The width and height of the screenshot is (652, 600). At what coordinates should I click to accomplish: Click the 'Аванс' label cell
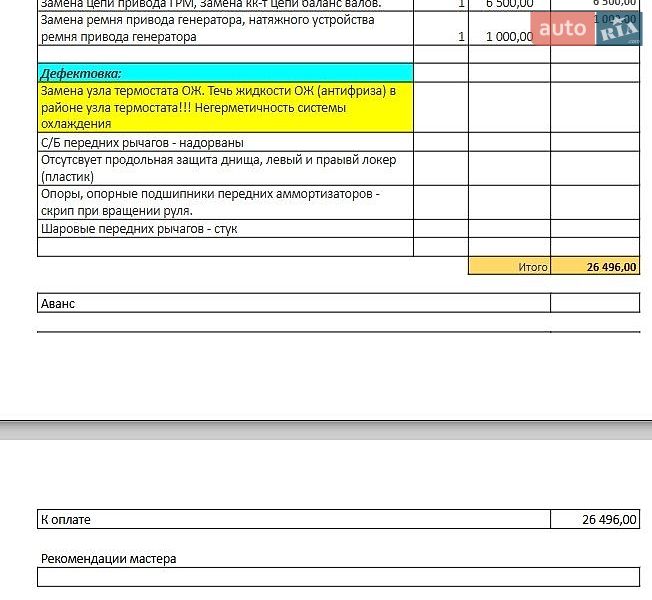click(294, 303)
